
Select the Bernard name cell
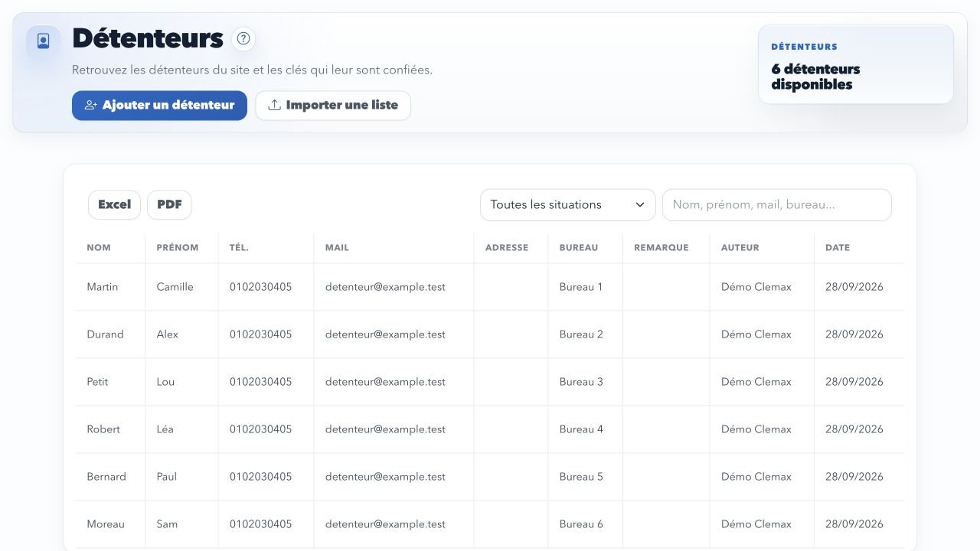[x=110, y=477]
